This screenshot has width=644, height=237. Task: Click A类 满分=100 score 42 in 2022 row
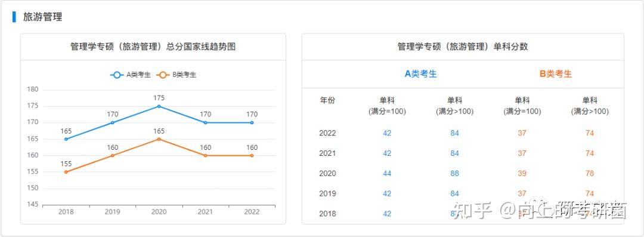click(x=387, y=133)
